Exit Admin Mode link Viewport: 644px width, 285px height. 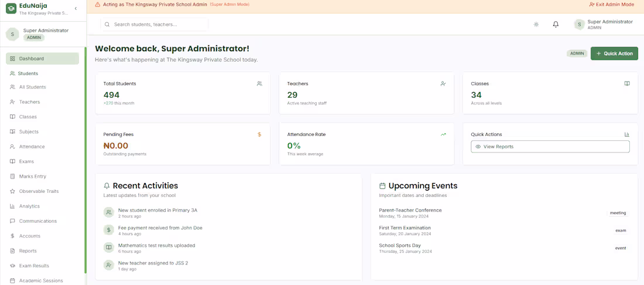[611, 5]
